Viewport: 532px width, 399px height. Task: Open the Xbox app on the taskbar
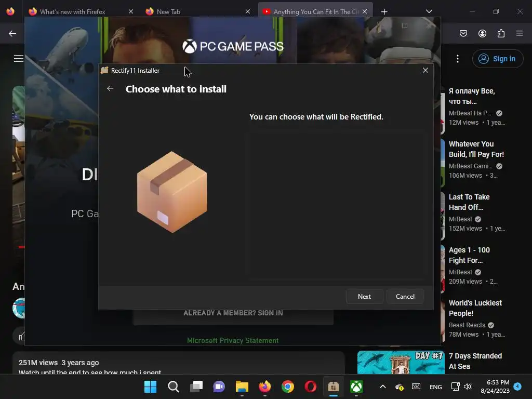point(356,387)
